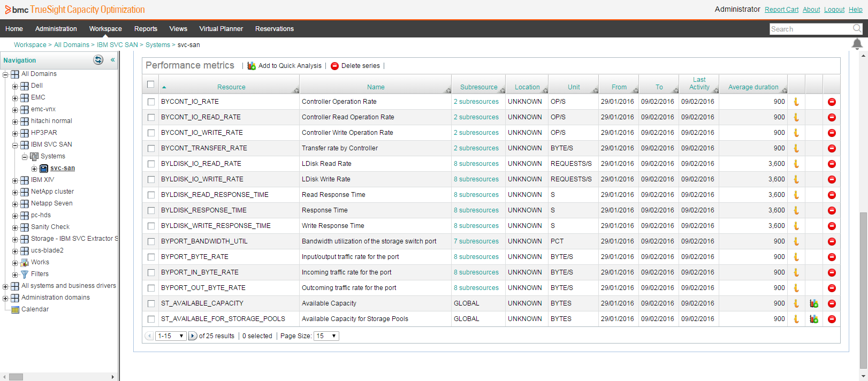This screenshot has width=868, height=381.
Task: Check the BYCONT_IO_RATE row checkbox
Action: (151, 102)
